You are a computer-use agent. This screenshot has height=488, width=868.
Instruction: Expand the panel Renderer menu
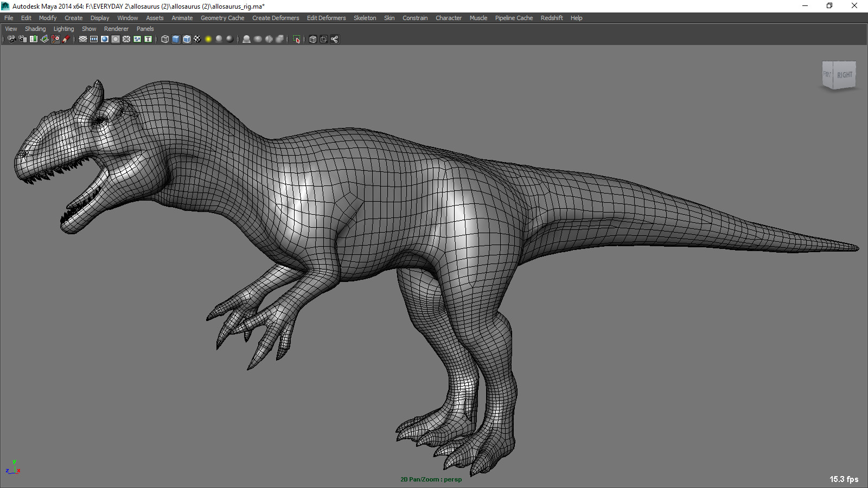(x=116, y=29)
